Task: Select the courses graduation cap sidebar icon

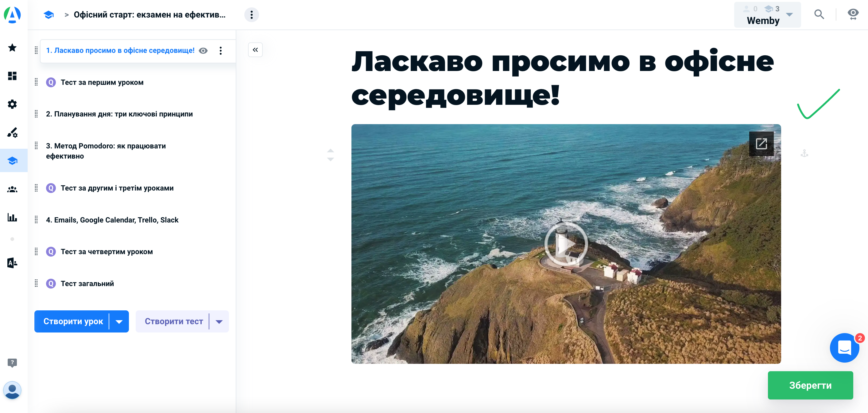Action: click(13, 161)
